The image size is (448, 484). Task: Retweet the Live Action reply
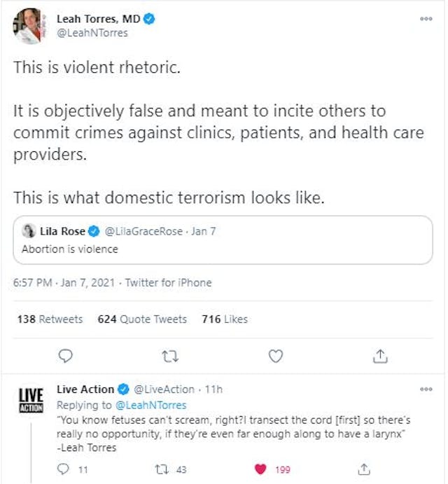pos(161,469)
